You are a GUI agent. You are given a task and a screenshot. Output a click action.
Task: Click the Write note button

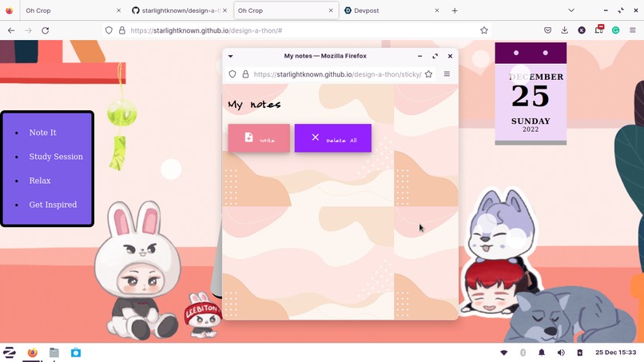tap(259, 138)
